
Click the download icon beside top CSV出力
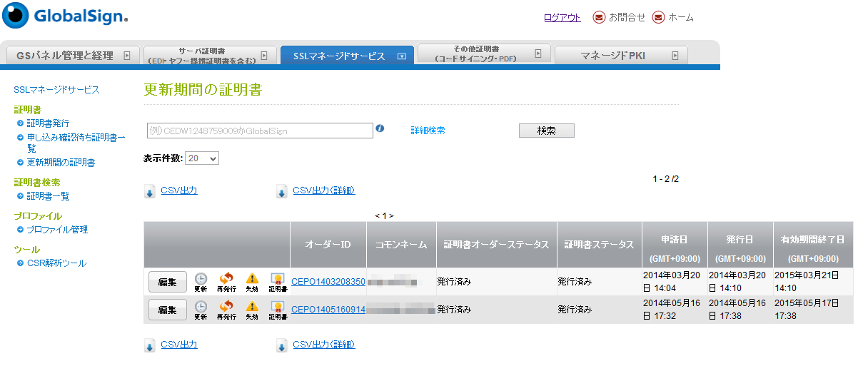(150, 191)
